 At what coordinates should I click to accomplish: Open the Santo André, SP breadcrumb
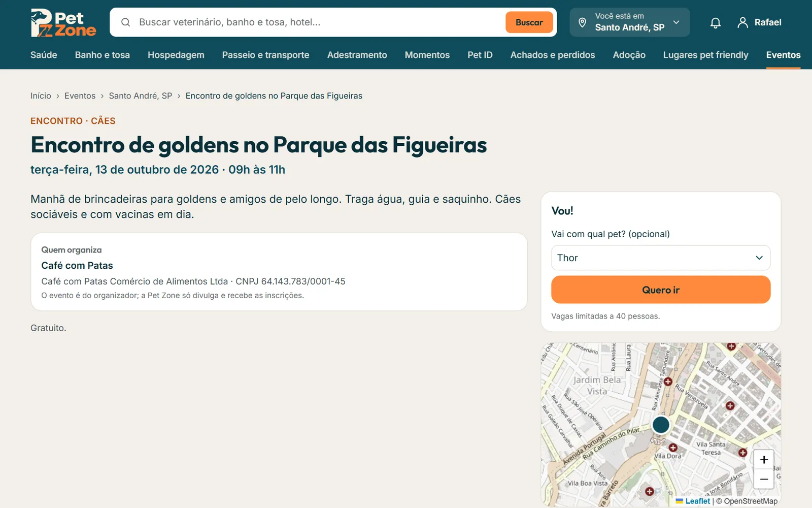(x=141, y=96)
